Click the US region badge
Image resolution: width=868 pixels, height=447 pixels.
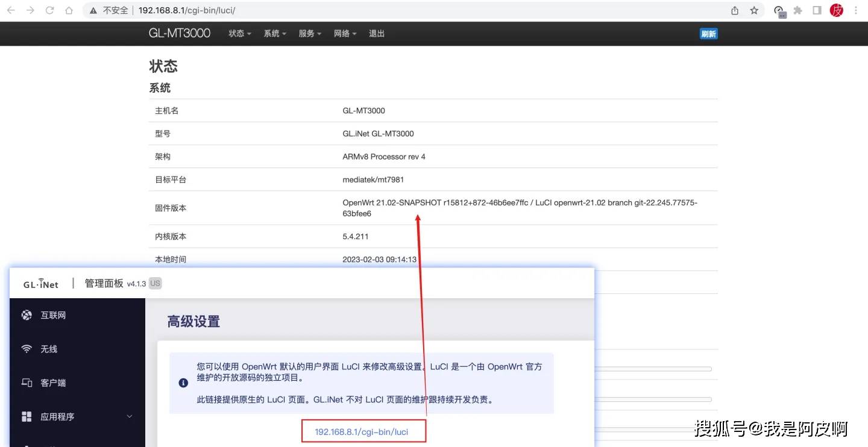[x=156, y=283]
